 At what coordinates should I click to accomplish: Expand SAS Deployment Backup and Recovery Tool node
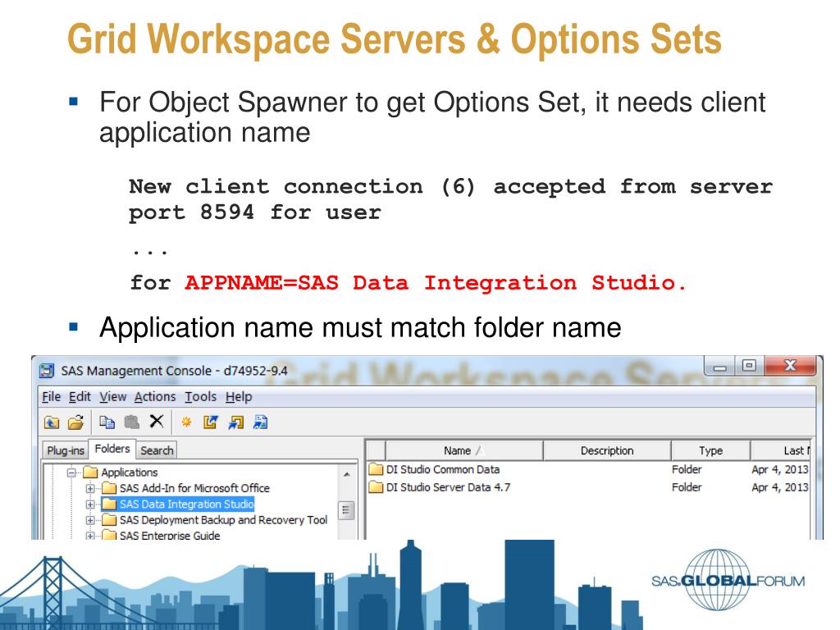tap(90, 520)
